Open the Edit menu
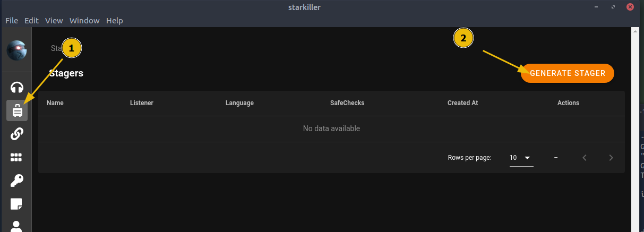This screenshot has width=644, height=232. [31, 21]
